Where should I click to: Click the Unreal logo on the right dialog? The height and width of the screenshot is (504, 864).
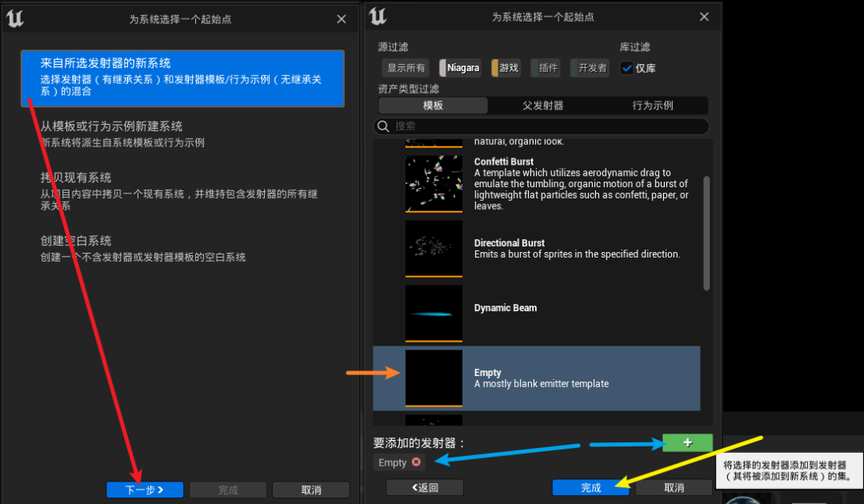click(377, 16)
